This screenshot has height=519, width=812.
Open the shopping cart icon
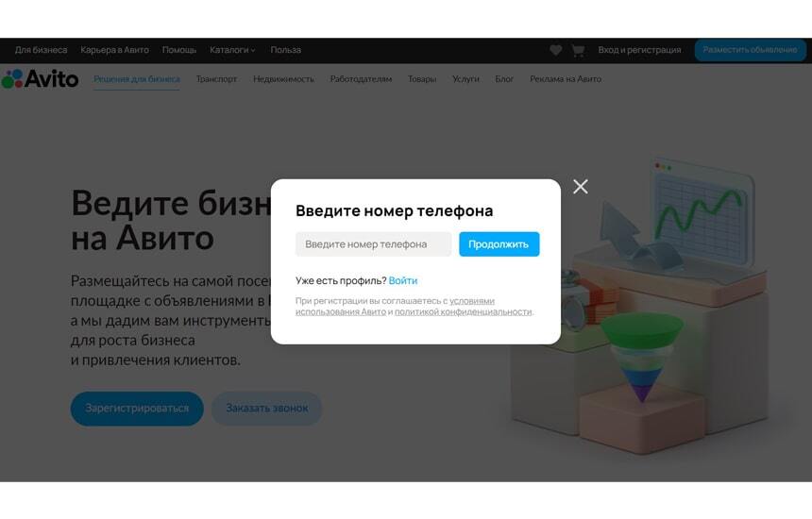click(578, 50)
